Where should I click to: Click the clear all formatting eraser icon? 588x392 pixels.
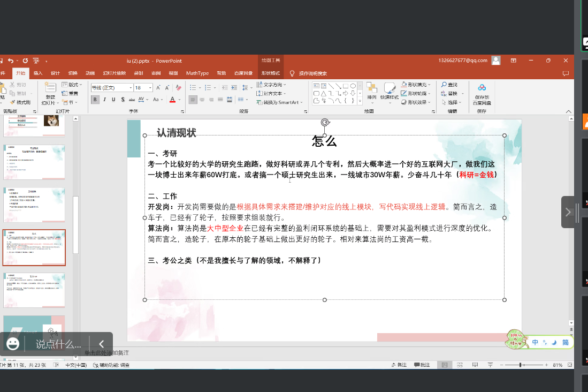coord(180,88)
